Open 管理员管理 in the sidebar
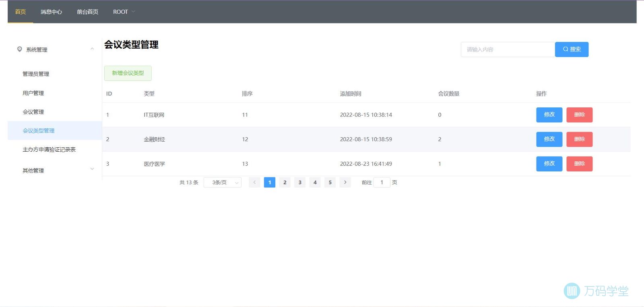644x307 pixels. [x=36, y=74]
